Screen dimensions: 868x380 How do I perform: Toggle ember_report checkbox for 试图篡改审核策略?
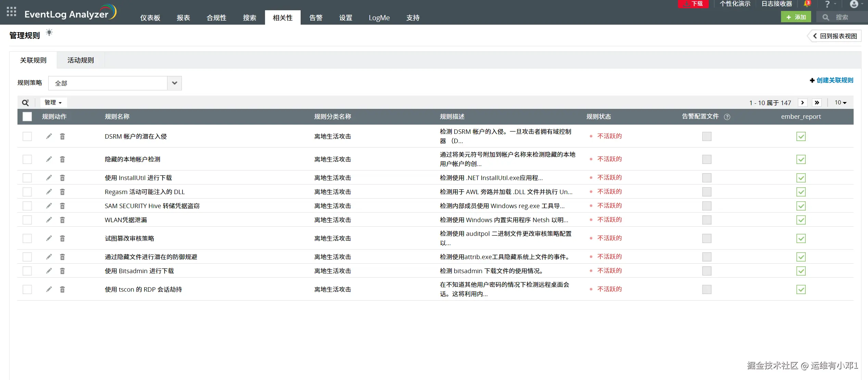coord(801,238)
